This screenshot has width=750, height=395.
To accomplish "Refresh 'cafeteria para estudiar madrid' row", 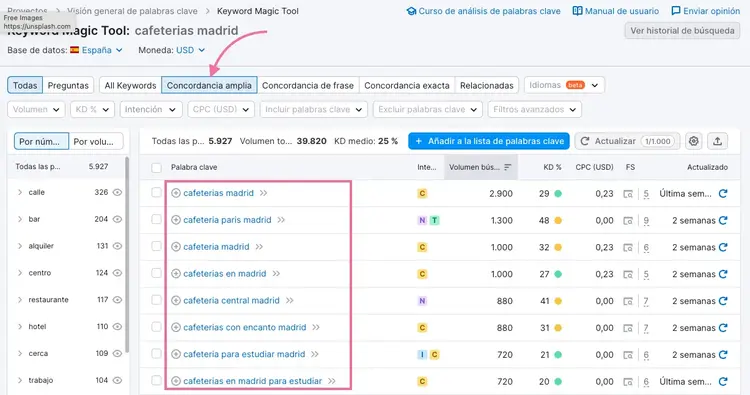I will coord(723,354).
